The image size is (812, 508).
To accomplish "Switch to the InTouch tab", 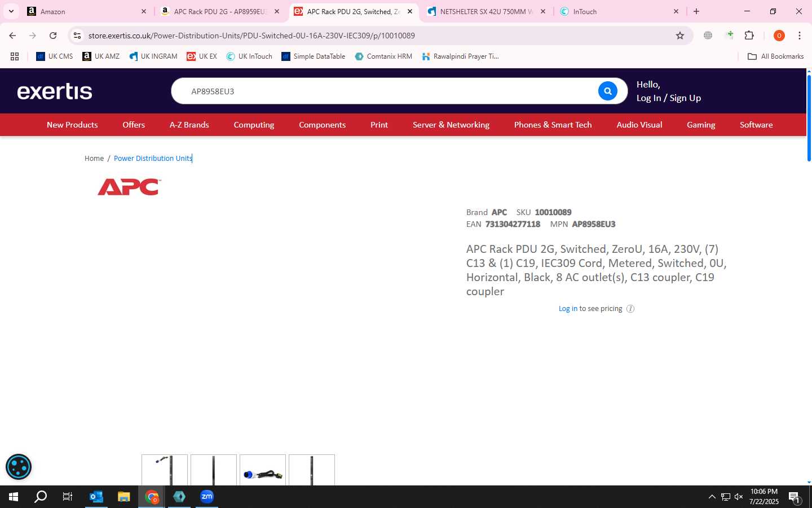I will [619, 11].
